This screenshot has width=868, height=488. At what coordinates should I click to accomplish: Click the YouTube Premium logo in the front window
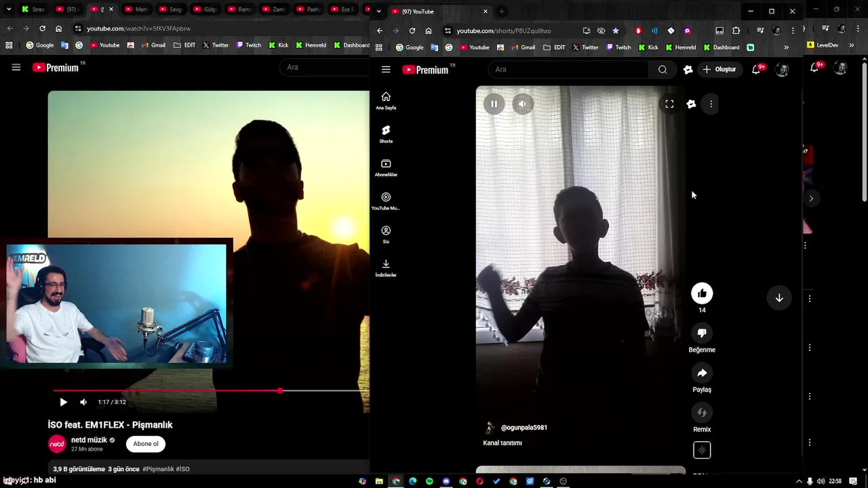425,69
